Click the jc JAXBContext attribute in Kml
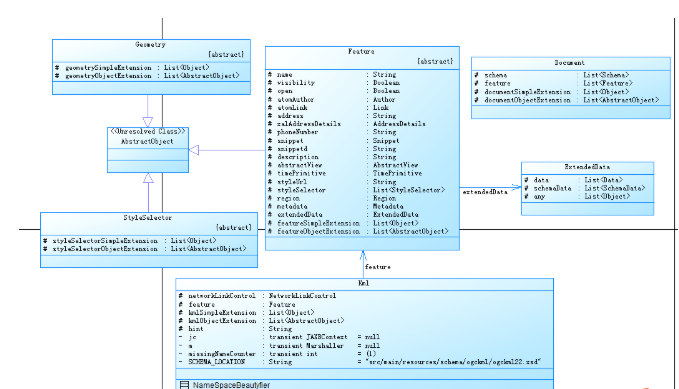679x389 pixels. [279, 337]
